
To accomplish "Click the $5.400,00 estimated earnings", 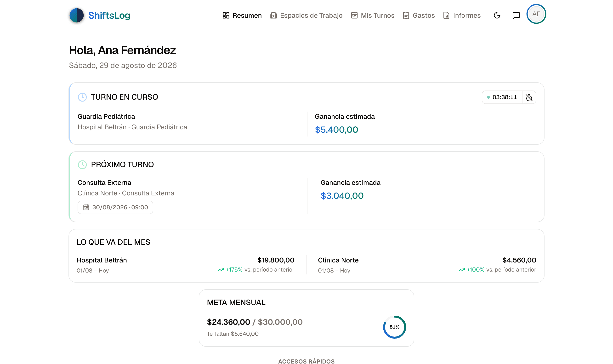I will click(336, 130).
